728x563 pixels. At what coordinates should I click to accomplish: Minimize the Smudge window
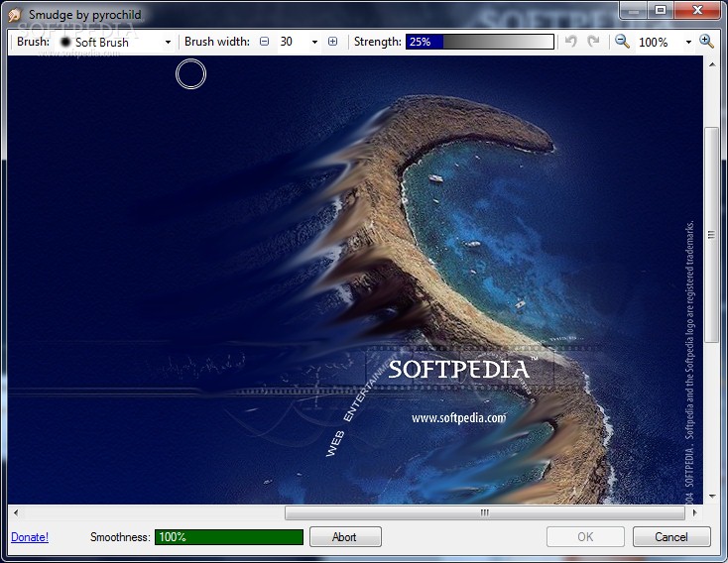pos(634,10)
